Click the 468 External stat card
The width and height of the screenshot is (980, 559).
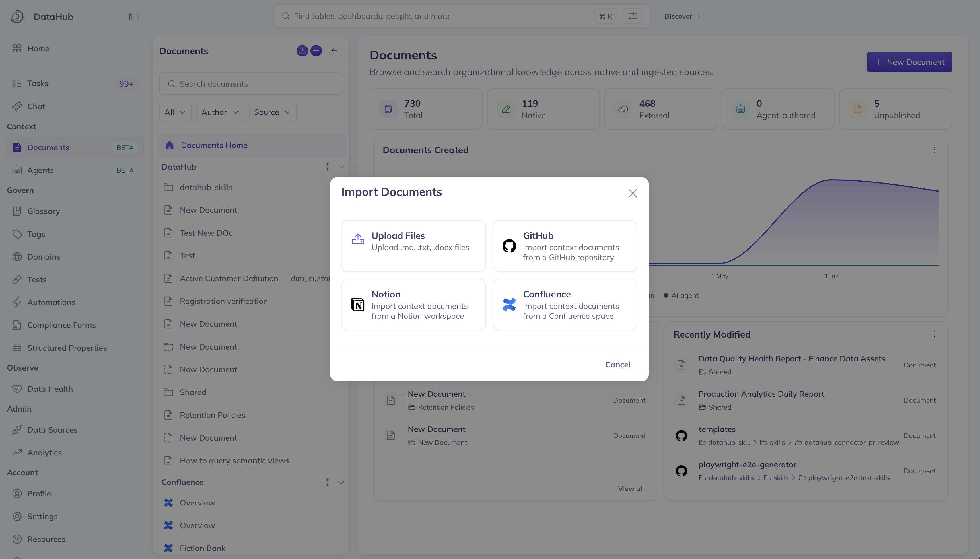coord(660,109)
